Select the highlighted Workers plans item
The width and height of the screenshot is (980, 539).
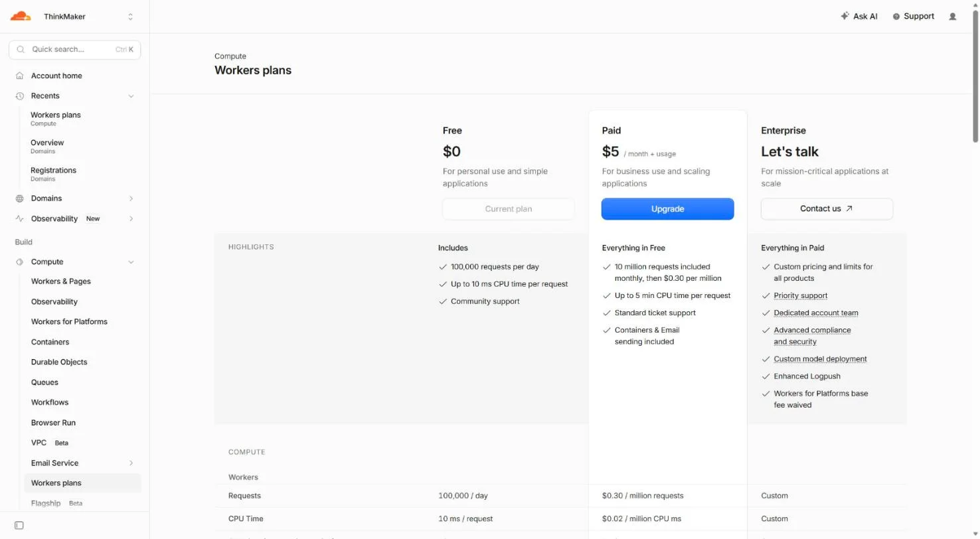tap(82, 483)
